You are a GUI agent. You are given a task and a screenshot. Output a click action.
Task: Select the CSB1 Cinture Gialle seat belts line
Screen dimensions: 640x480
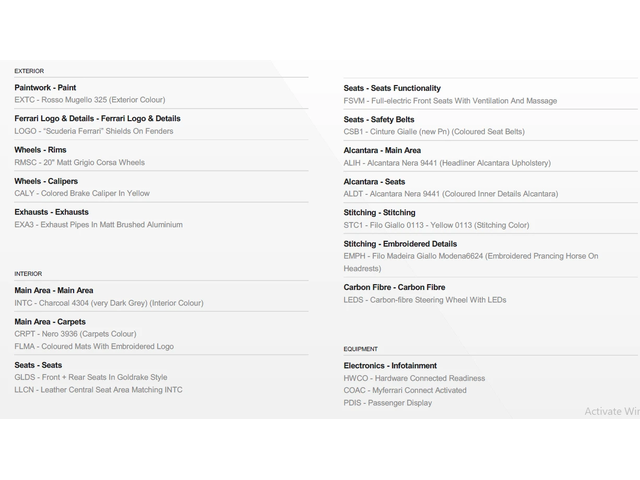pos(434,131)
